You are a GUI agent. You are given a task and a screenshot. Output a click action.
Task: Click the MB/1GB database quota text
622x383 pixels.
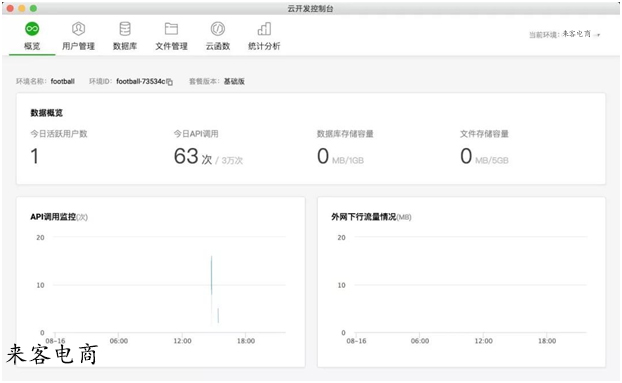(x=348, y=160)
